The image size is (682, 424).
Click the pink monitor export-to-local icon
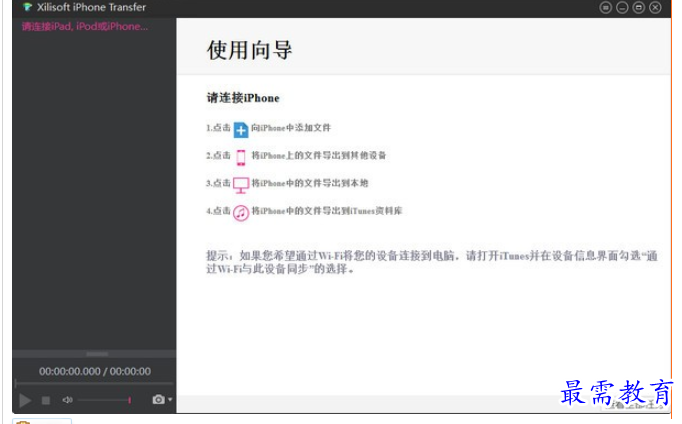(x=241, y=185)
